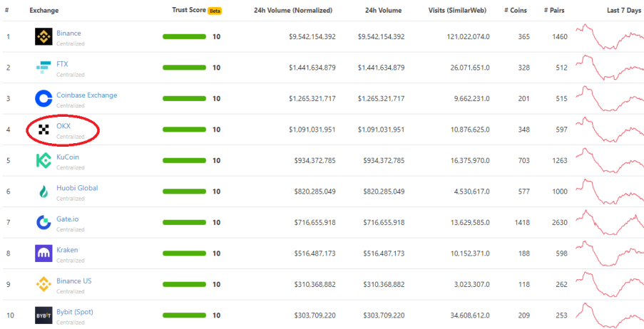Image resolution: width=644 pixels, height=329 pixels.
Task: Click Huobi Global pairs count 1000
Action: (560, 192)
